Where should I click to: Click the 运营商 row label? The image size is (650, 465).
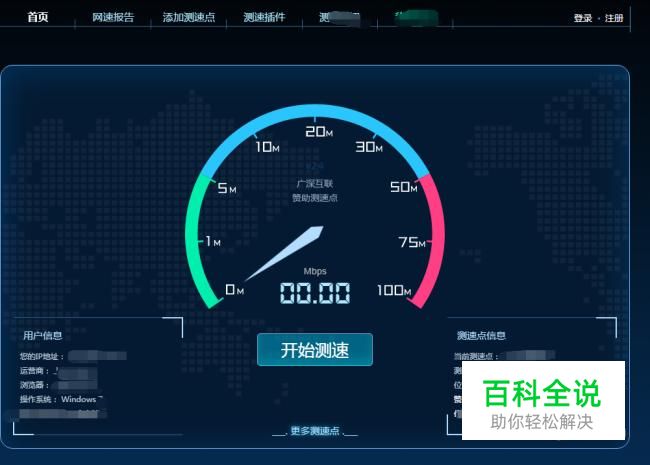[34, 371]
